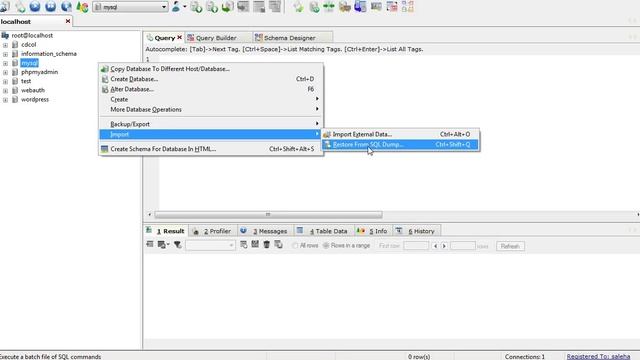Click the previous rows arrow button
Screen dimensions: 640x360
point(436,246)
